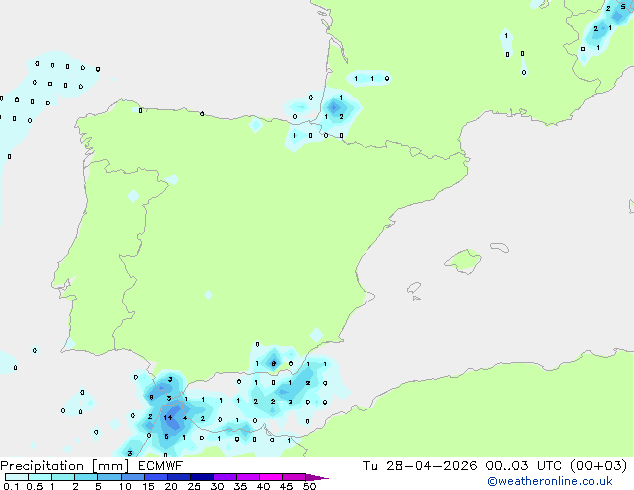
Task: Click the 25–30 mm dark navy swatch
Action: [202, 477]
